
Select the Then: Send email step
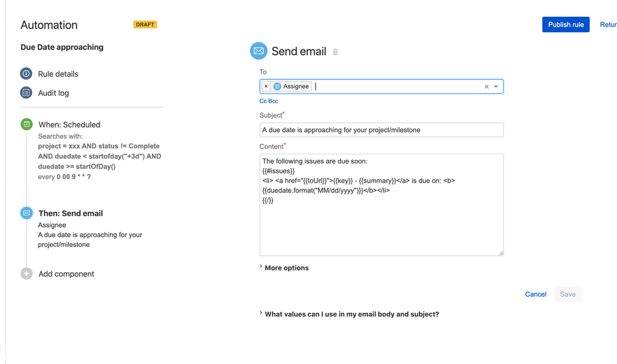70,213
